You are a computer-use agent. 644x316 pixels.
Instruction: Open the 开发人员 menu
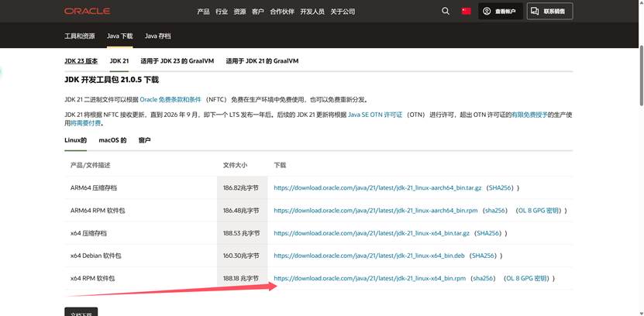click(x=312, y=12)
